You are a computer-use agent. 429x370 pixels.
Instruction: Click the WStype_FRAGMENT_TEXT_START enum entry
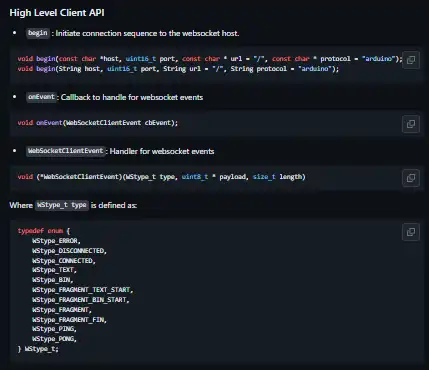click(x=83, y=290)
